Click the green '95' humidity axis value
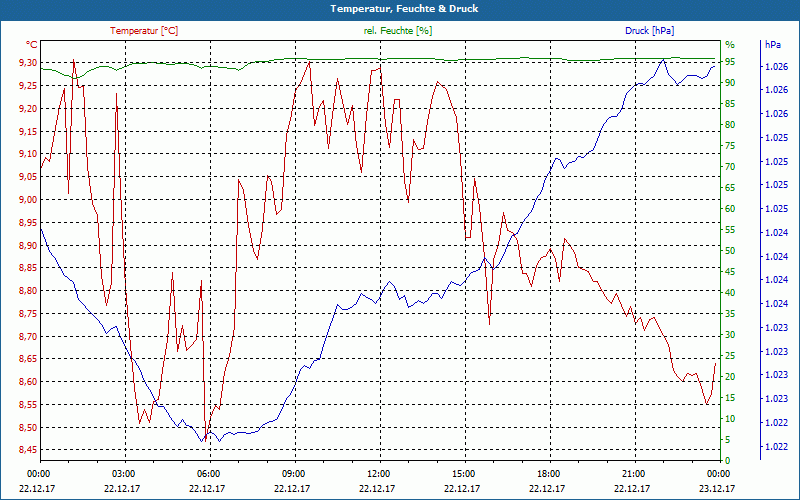The height and width of the screenshot is (500, 800). (x=730, y=62)
